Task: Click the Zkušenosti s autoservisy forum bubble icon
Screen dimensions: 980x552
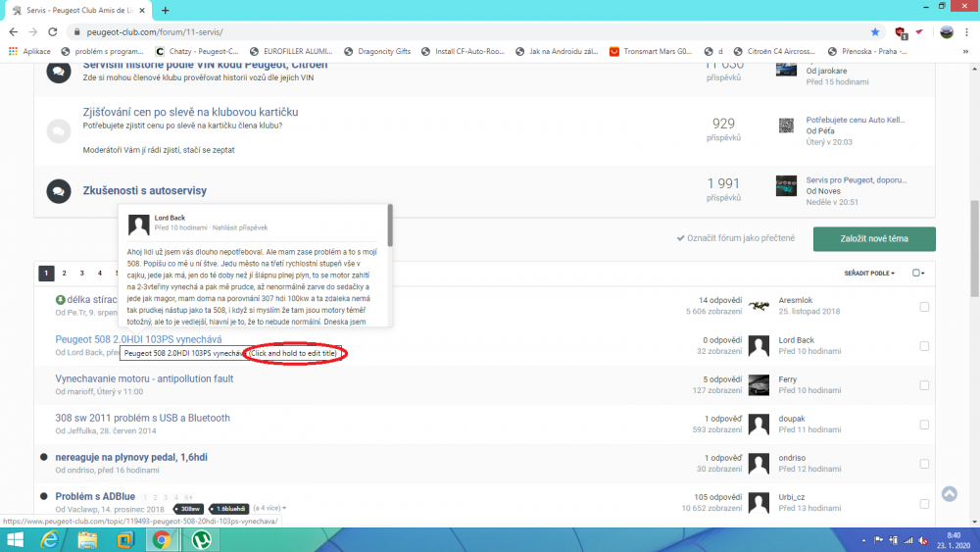Action: pos(59,190)
